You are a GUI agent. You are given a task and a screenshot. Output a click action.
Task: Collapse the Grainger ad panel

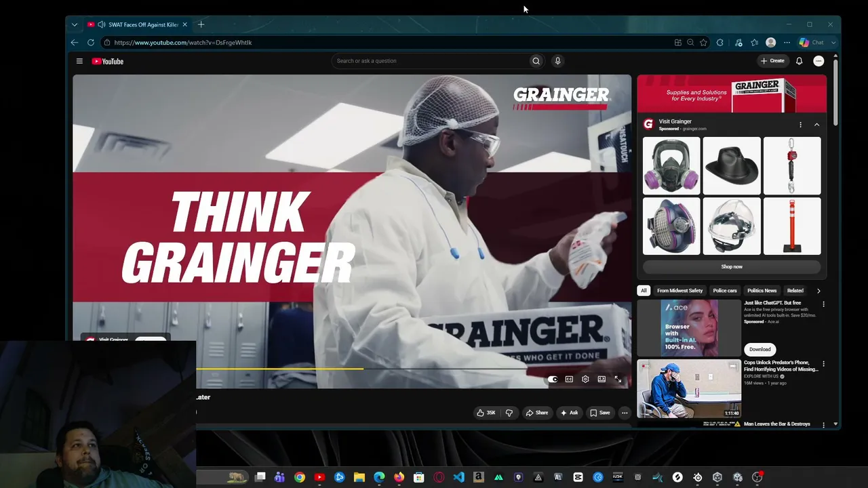[x=816, y=125]
